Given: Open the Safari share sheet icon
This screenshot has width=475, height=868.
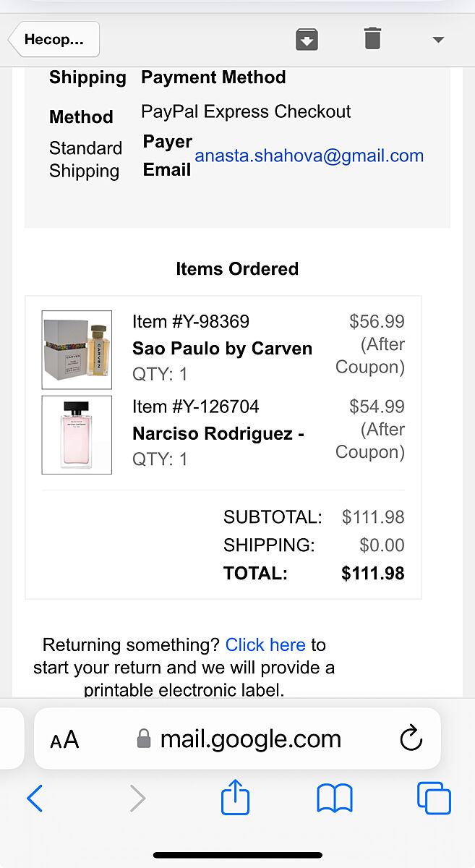Looking at the screenshot, I should click(235, 798).
